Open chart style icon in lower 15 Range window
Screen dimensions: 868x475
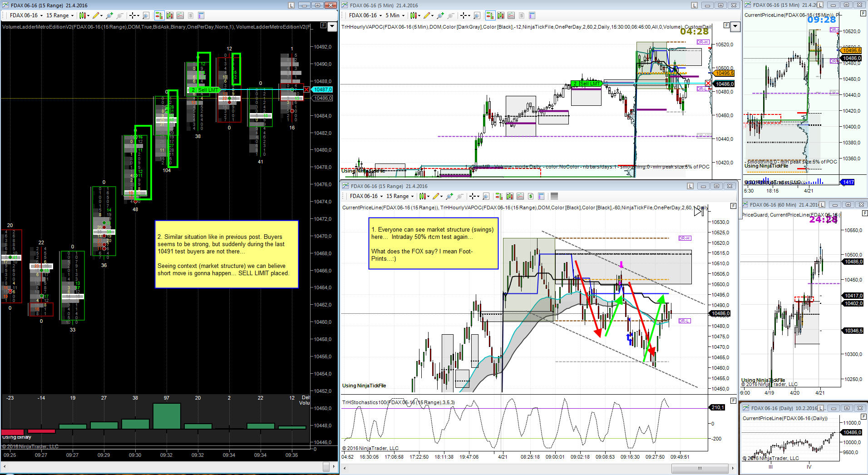pos(422,196)
